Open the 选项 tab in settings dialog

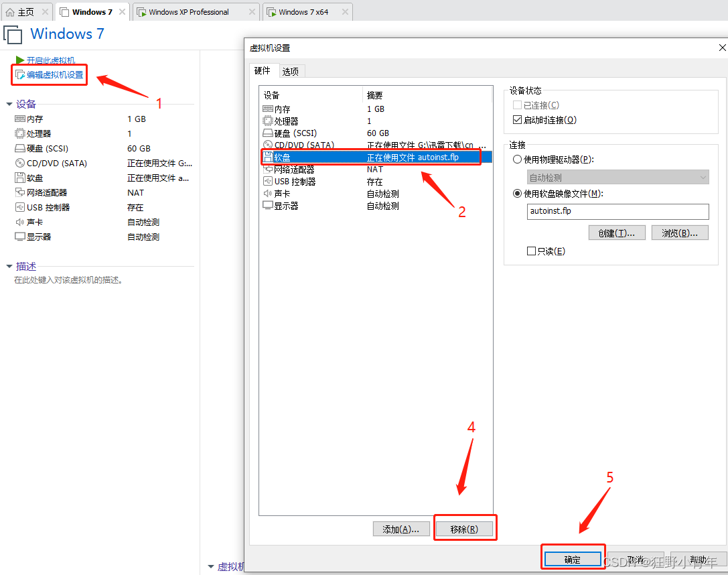291,72
